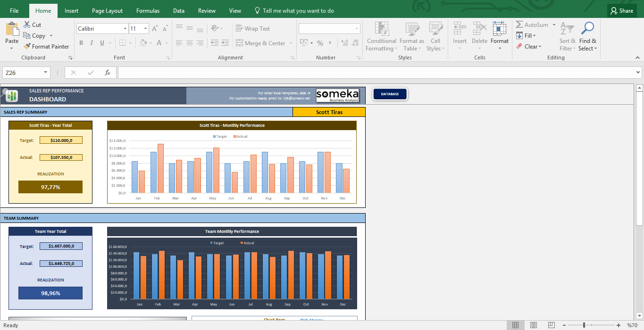The image size is (644, 330).
Task: Open Sort & Filter in Editing group
Action: tap(567, 36)
